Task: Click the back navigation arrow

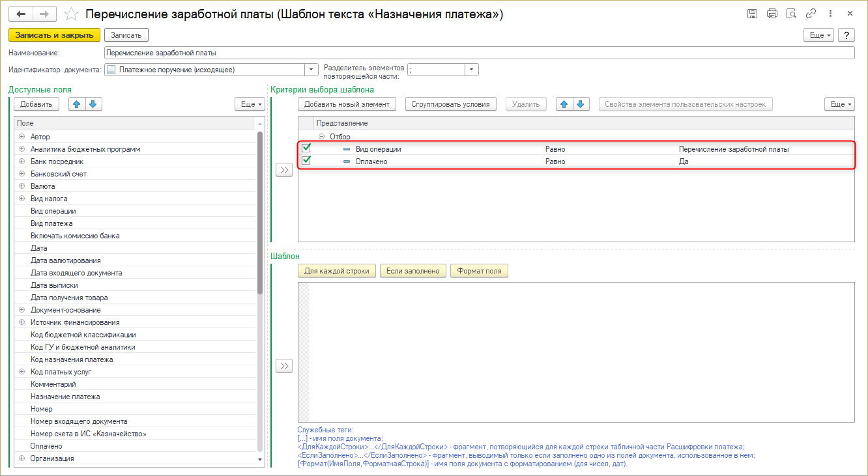Action: tap(20, 14)
